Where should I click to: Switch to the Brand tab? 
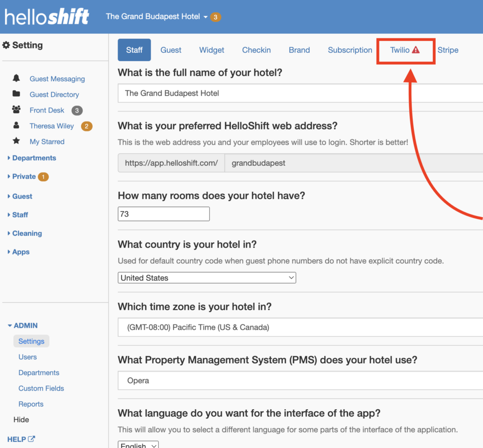point(299,50)
